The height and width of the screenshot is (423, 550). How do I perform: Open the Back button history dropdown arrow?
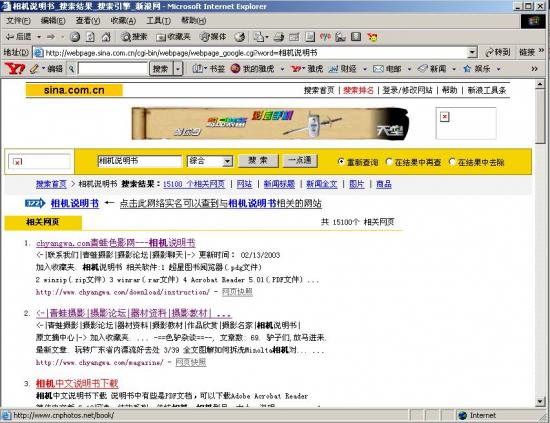click(x=39, y=37)
